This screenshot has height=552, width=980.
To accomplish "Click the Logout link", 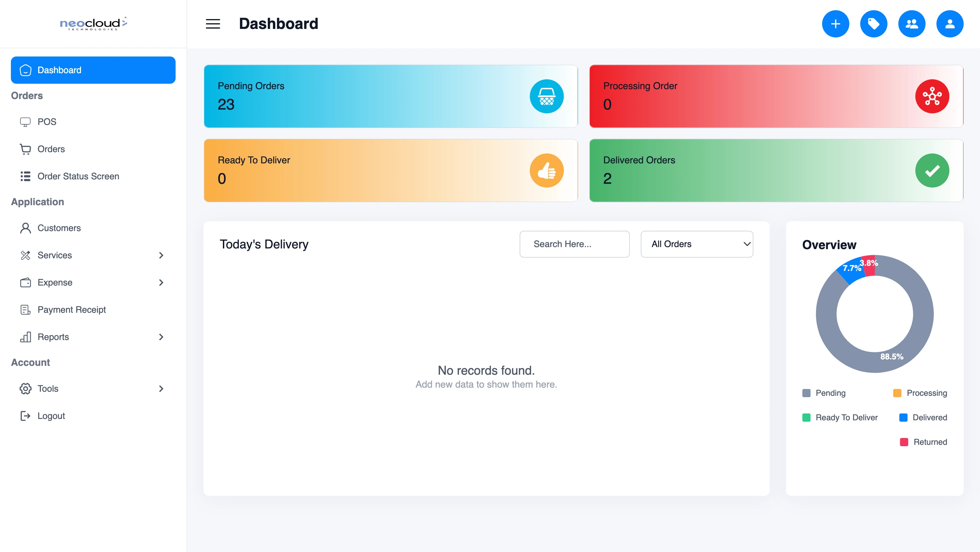I will pyautogui.click(x=51, y=416).
